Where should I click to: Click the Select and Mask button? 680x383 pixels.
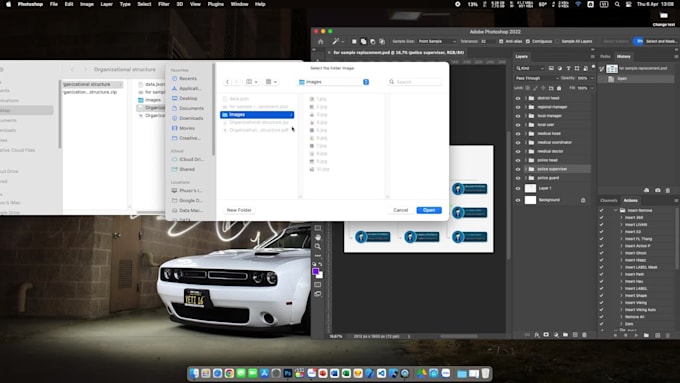pyautogui.click(x=661, y=42)
